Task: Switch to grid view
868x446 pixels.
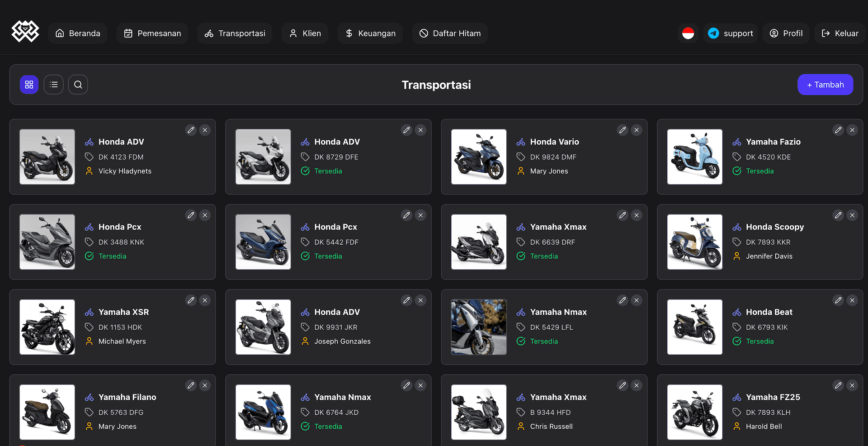Action: (x=29, y=85)
